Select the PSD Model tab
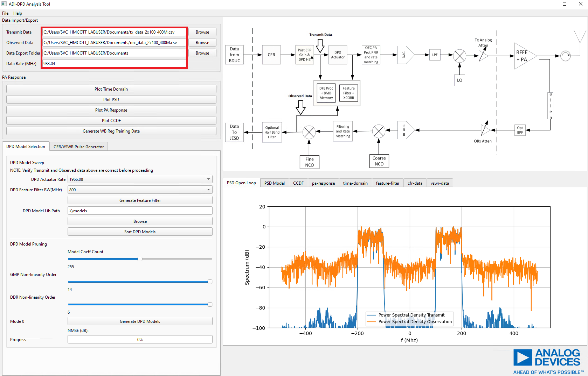 [274, 183]
